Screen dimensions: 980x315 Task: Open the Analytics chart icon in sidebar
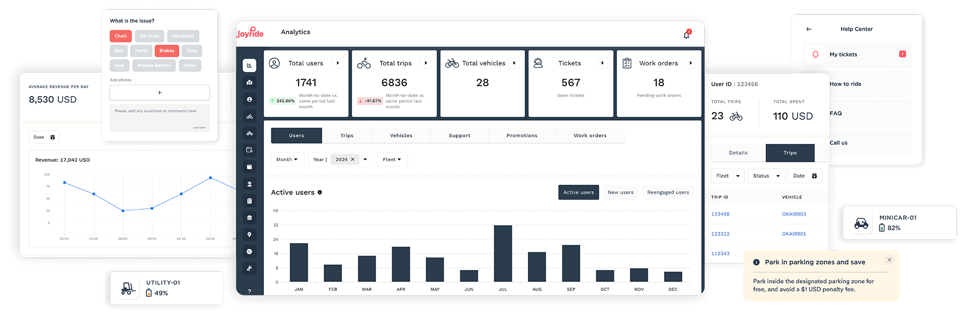pos(249,65)
